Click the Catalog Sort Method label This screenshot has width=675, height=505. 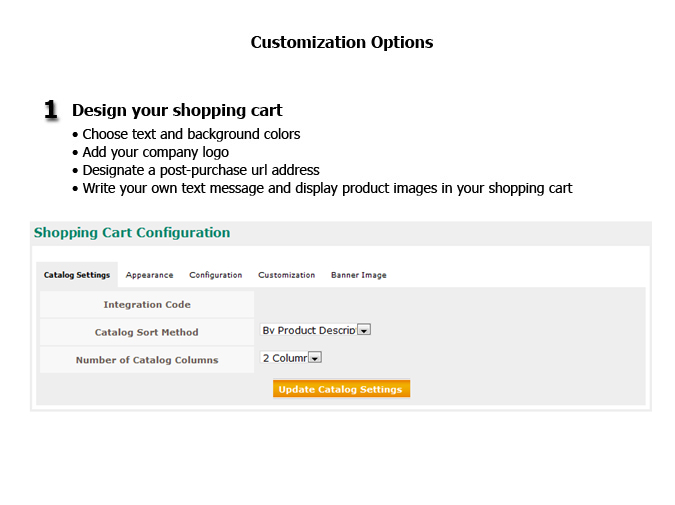pyautogui.click(x=147, y=332)
